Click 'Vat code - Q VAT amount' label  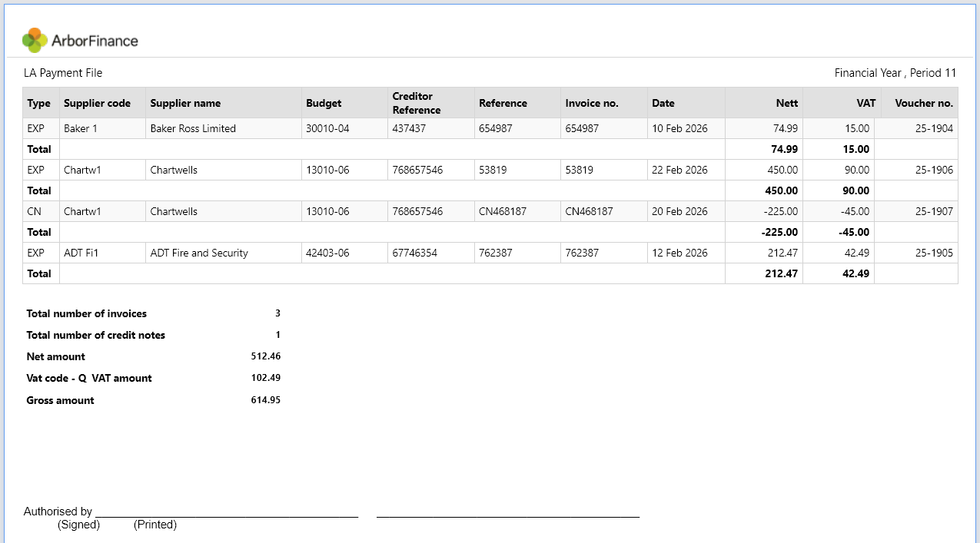click(x=89, y=378)
